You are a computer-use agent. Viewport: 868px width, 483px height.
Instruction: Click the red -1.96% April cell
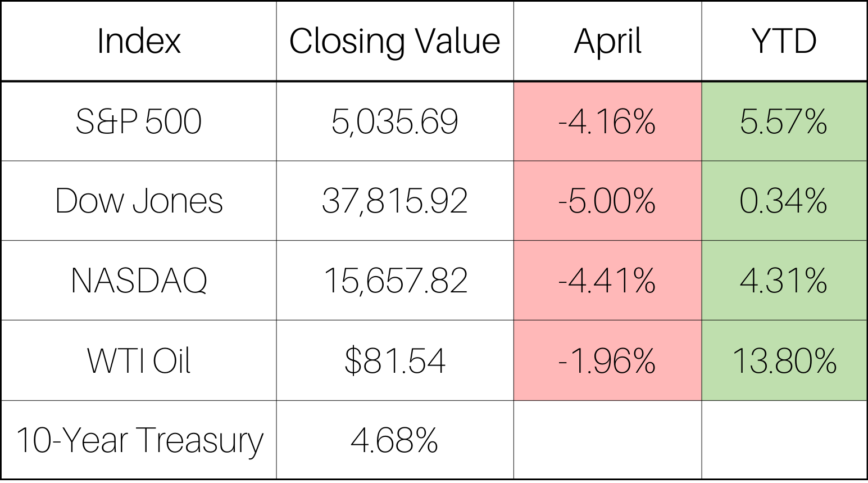[607, 360]
